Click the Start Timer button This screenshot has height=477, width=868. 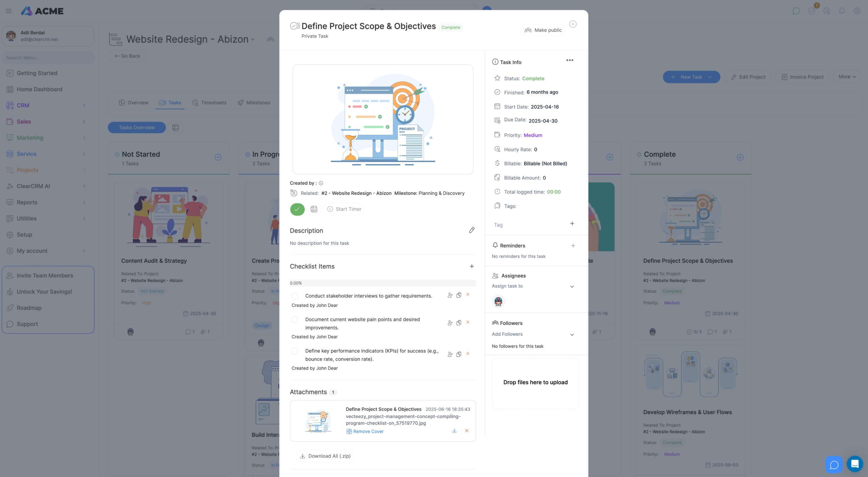(x=344, y=209)
